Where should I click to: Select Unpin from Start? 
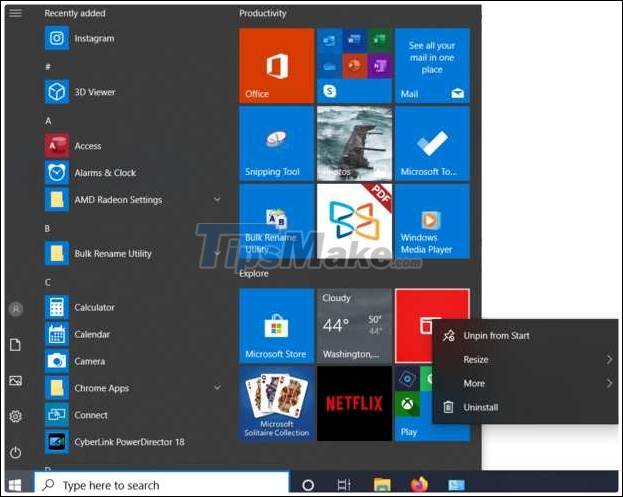coord(525,336)
